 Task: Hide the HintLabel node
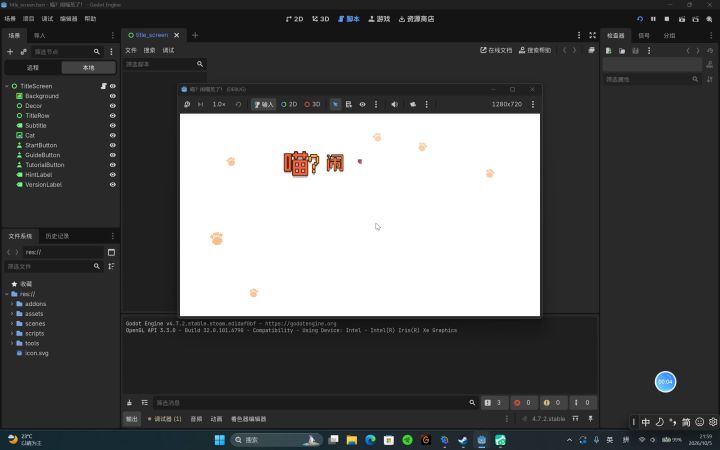point(112,174)
